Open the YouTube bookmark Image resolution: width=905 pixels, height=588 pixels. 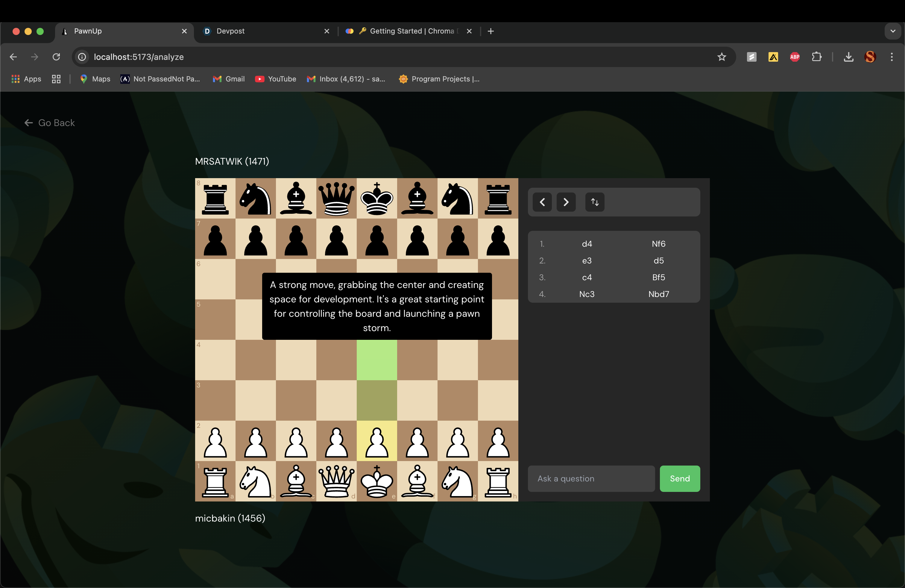276,79
